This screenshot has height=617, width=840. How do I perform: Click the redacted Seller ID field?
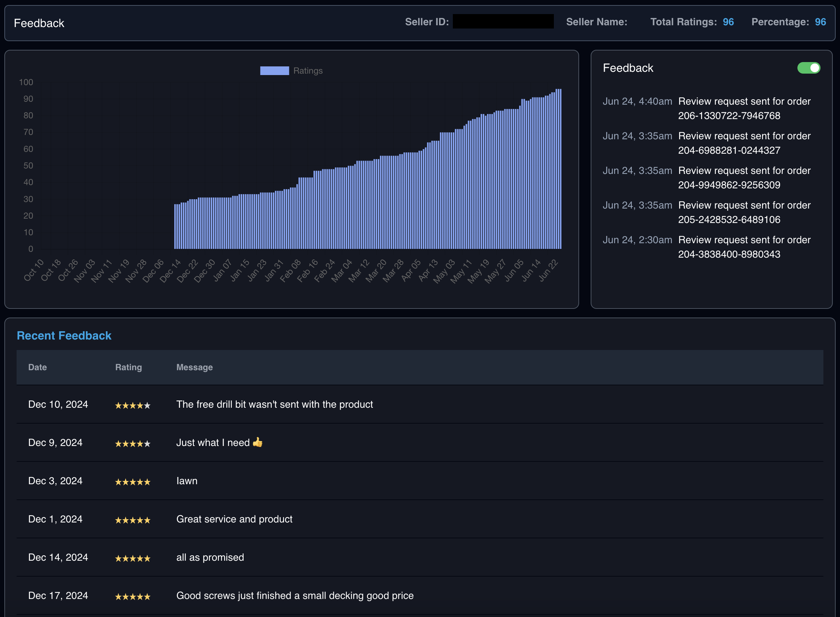point(503,21)
